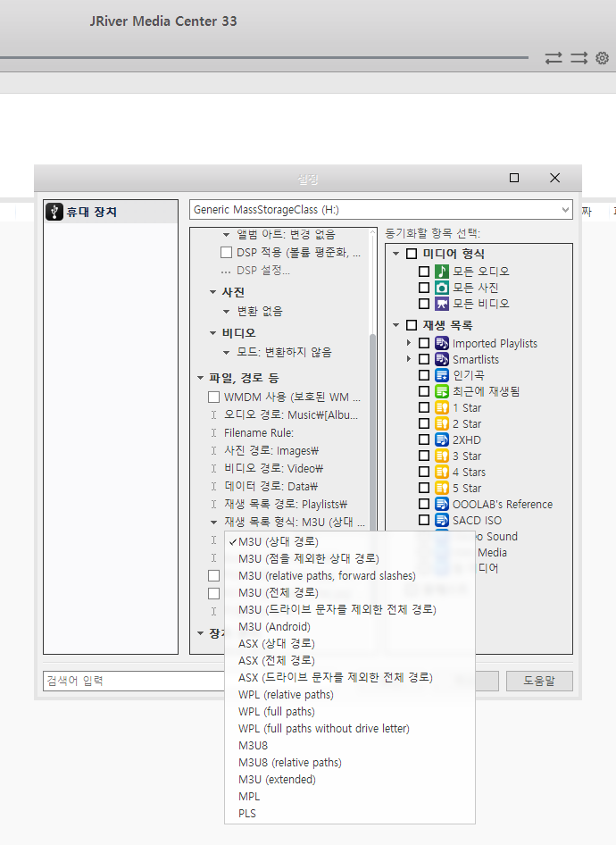
Task: Check the 모든 오디오 checkbox
Action: point(424,271)
